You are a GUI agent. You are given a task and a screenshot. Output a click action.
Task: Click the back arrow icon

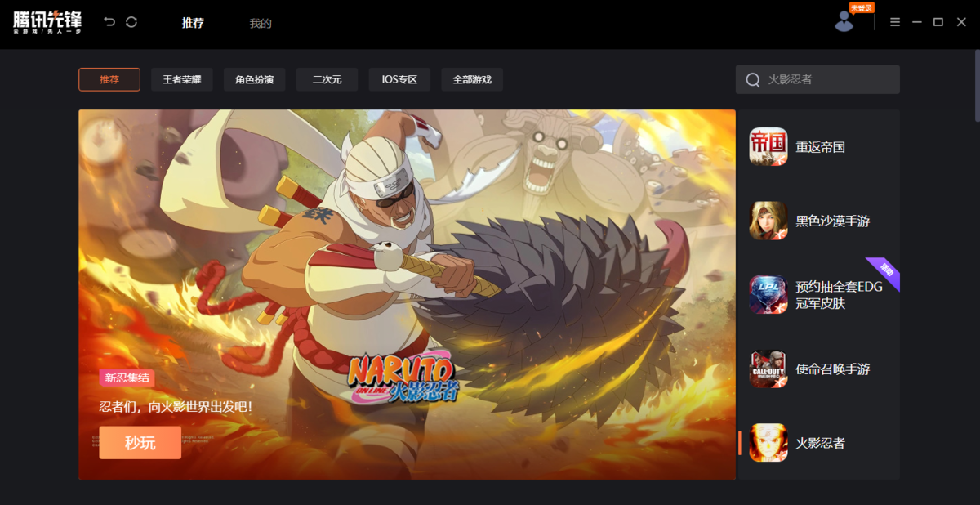tap(109, 22)
